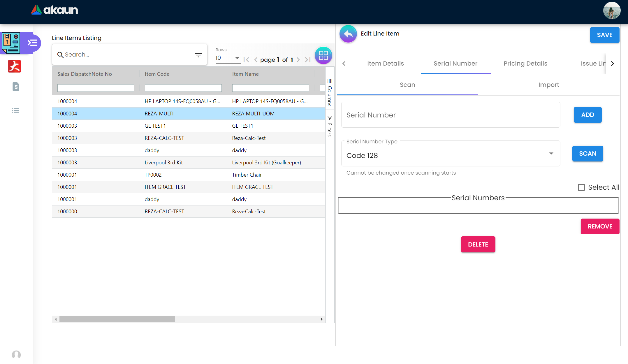Screen dimensions: 628x364
Task: Click into the Serial Number input field
Action: point(450,115)
